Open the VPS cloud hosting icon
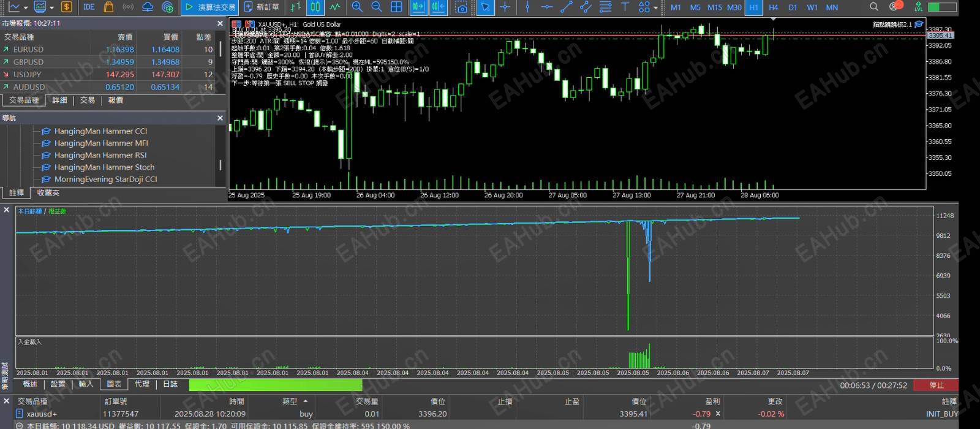Screen dimensions: 980x429 click(x=148, y=7)
